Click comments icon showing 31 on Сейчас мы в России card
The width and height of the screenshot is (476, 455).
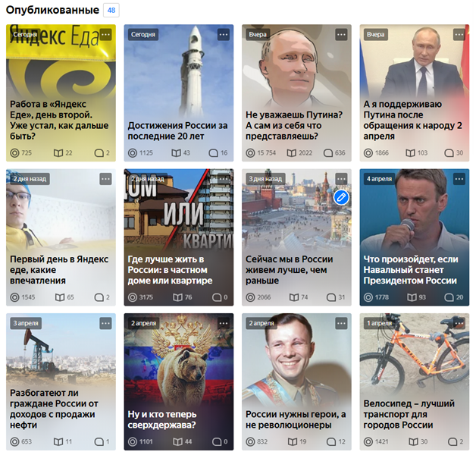[x=331, y=297]
